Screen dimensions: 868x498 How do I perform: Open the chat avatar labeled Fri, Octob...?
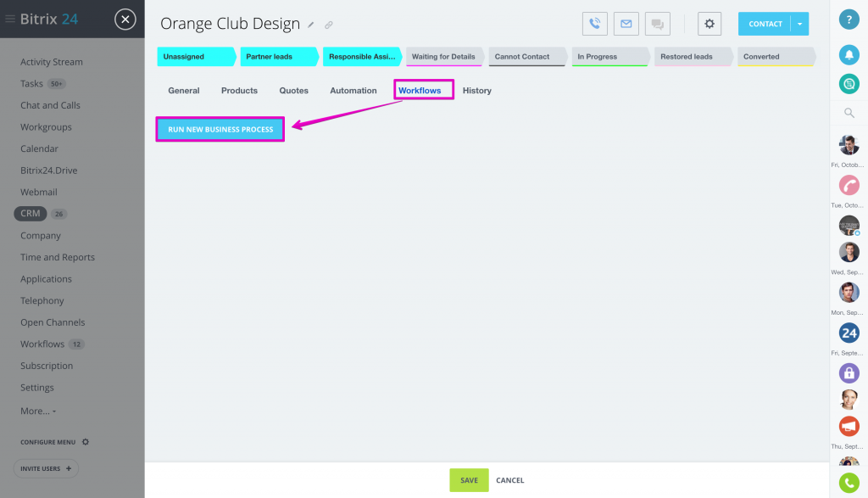point(849,145)
